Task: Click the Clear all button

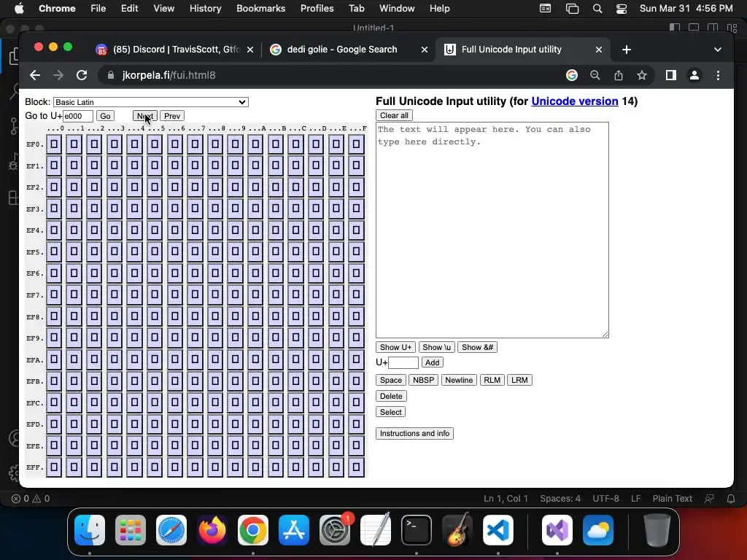Action: (x=394, y=115)
